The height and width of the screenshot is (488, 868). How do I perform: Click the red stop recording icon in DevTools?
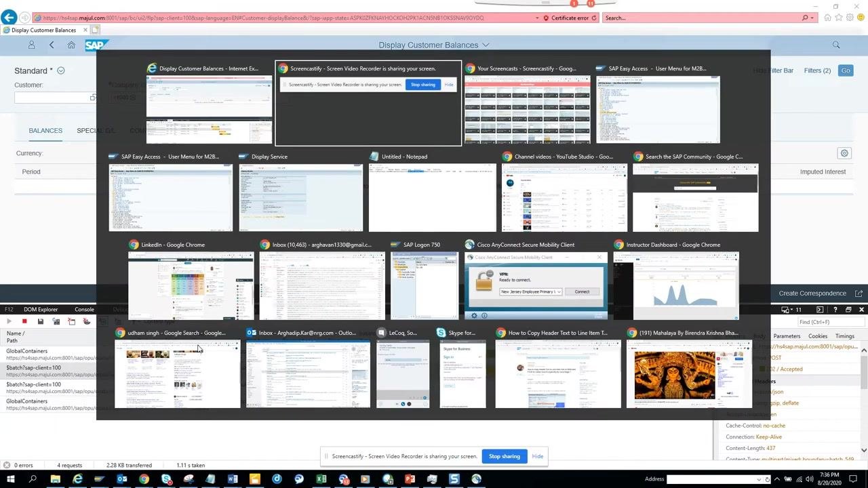tap(24, 321)
